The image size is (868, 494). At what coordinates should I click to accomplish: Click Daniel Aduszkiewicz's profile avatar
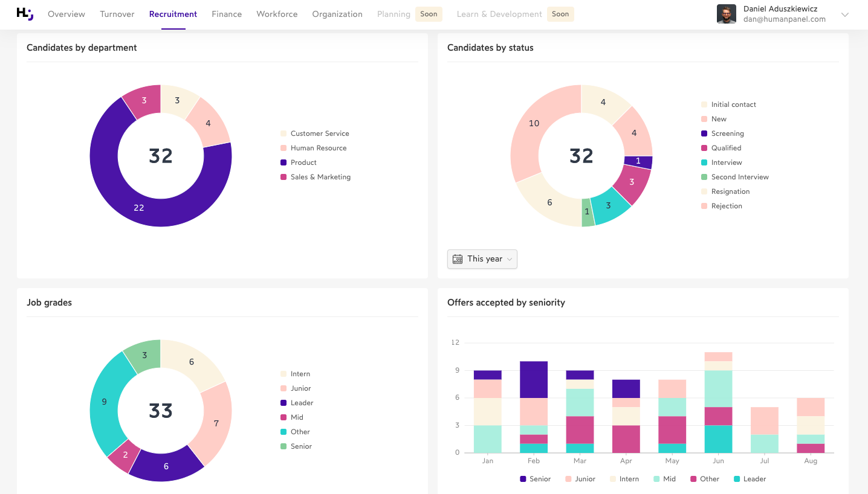click(x=726, y=13)
